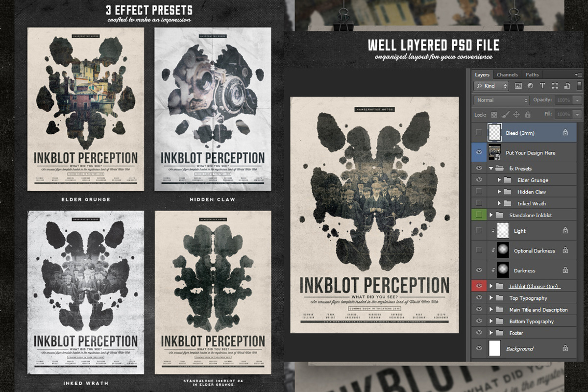Open the Kind filter dropdown

tap(491, 86)
